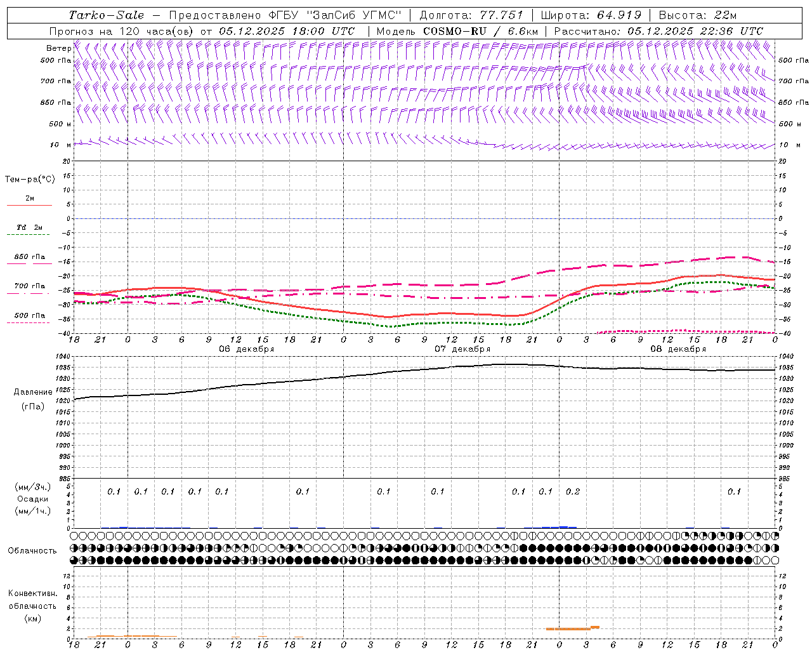Click the (мм/3ч.) precipitation unit label
The height and width of the screenshot is (650, 812).
click(x=33, y=487)
